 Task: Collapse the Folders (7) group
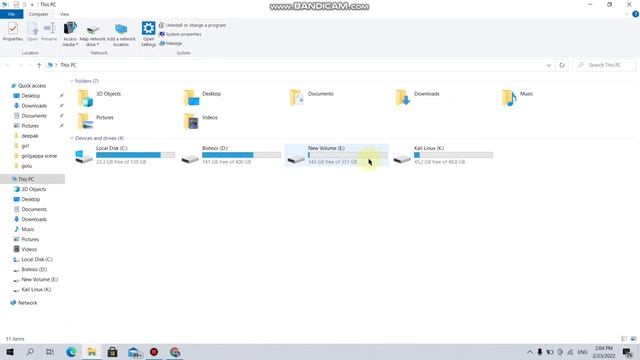[x=71, y=81]
